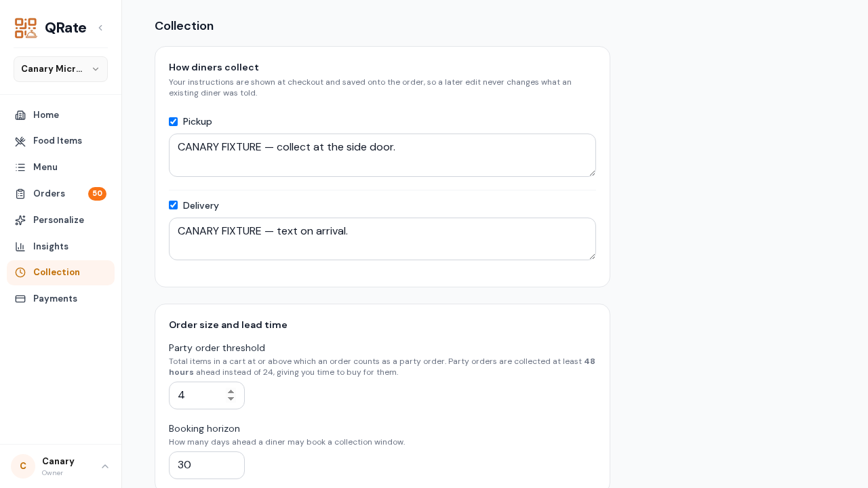Select the Orders menu item
Image resolution: width=868 pixels, height=488 pixels.
60,194
